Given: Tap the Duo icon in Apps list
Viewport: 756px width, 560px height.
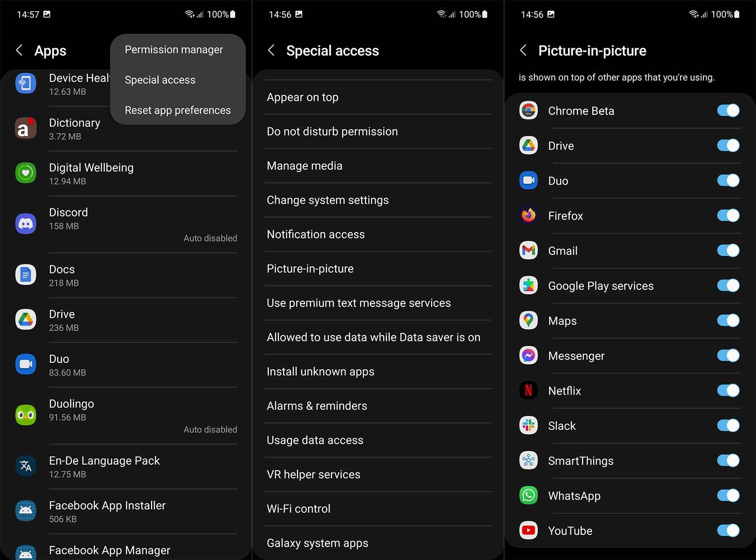Looking at the screenshot, I should coord(26,364).
